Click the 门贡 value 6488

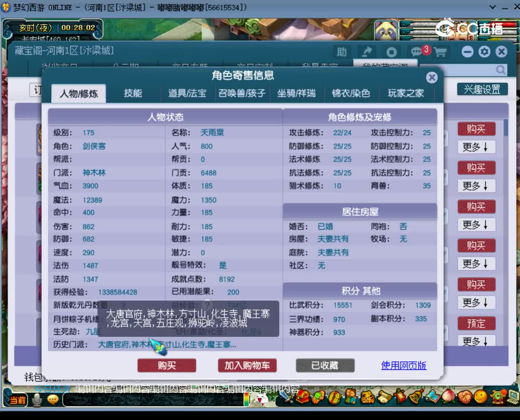pos(208,173)
